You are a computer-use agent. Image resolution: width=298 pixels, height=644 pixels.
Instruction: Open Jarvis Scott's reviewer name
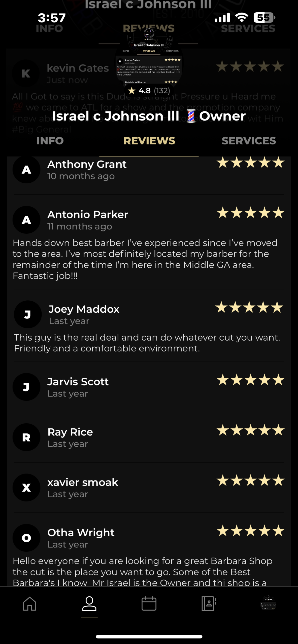(x=78, y=382)
